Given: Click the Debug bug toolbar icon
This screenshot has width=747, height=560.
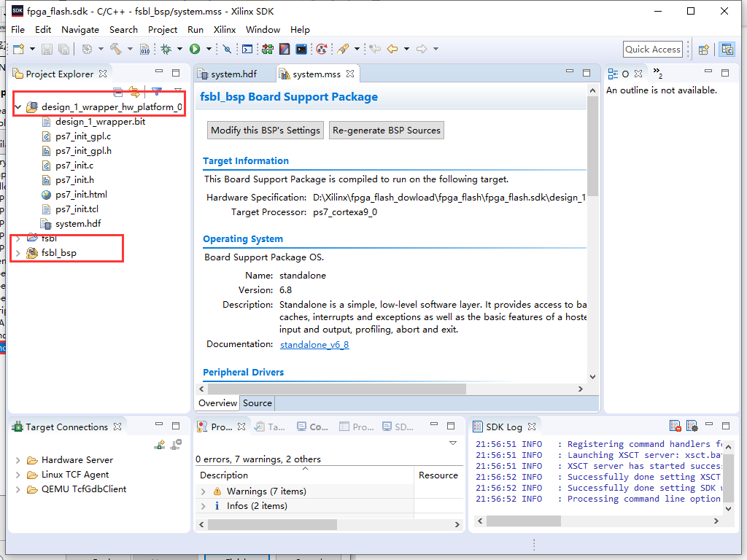Looking at the screenshot, I should coord(166,49).
